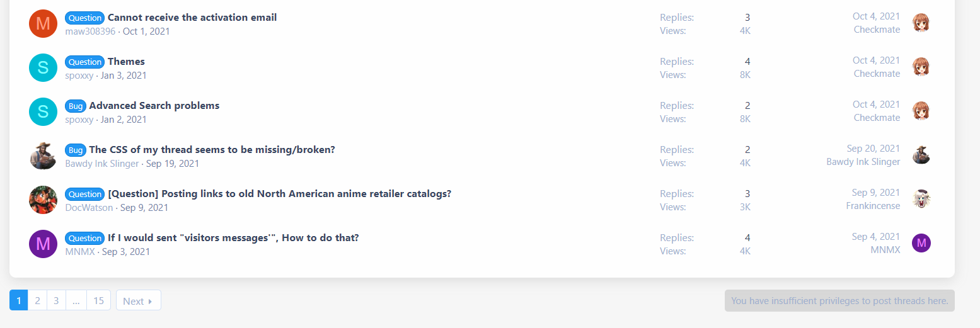This screenshot has height=328, width=980.
Task: Expand the ellipsis page jump control
Action: [76, 300]
